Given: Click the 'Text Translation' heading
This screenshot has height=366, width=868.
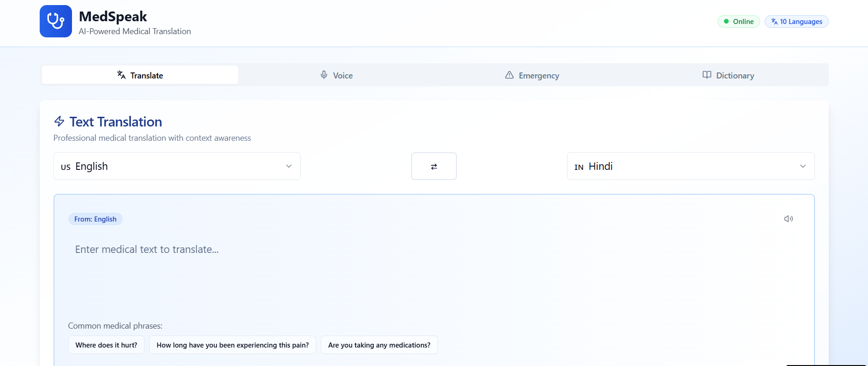Looking at the screenshot, I should [x=116, y=121].
